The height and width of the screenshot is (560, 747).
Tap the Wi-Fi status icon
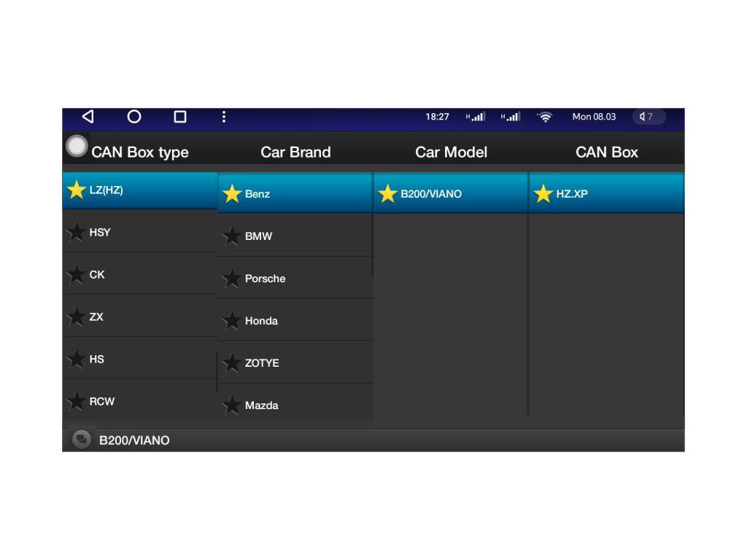[x=545, y=117]
